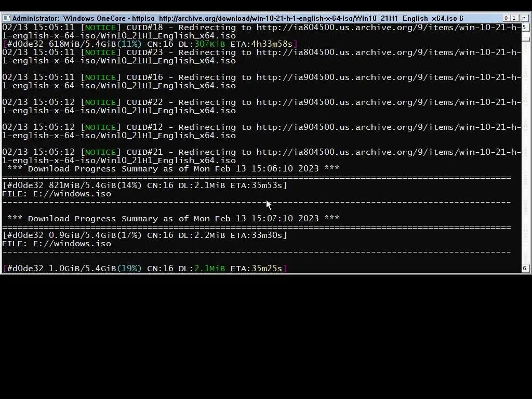The image size is (532, 399).
Task: Click the empty vertical scrollbar track
Action: 525,153
